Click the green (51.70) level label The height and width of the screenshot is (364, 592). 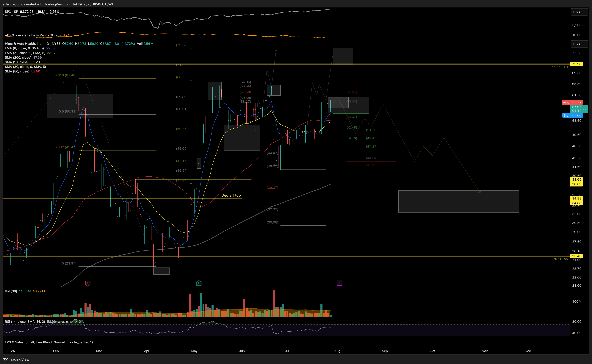[x=372, y=130]
